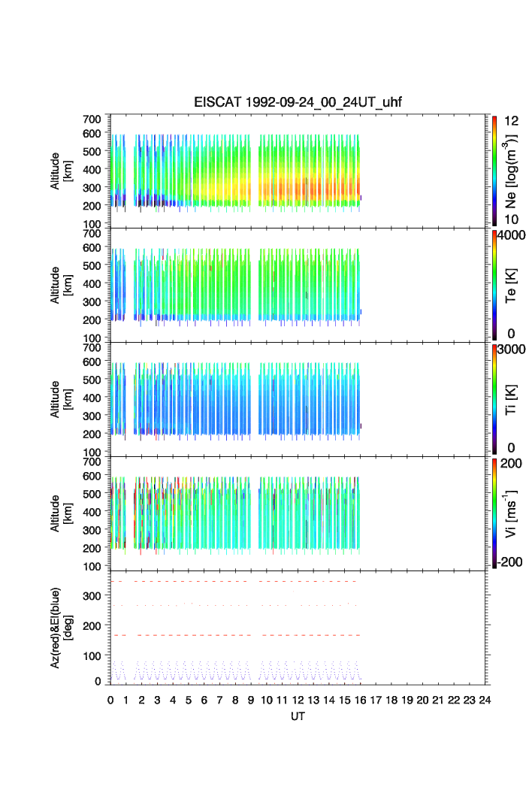532x799 pixels.
Task: Click the "200" maximum value on Vi color bar
Action: pyautogui.click(x=511, y=463)
